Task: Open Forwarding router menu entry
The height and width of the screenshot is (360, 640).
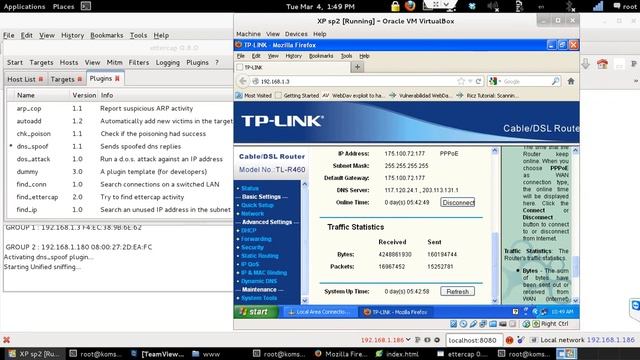Action: click(x=256, y=239)
